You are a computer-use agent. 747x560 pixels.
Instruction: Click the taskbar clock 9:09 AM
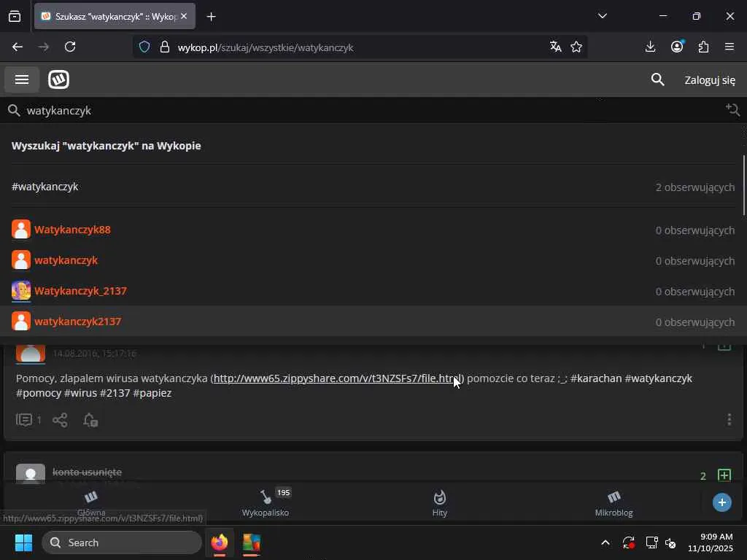click(x=711, y=542)
